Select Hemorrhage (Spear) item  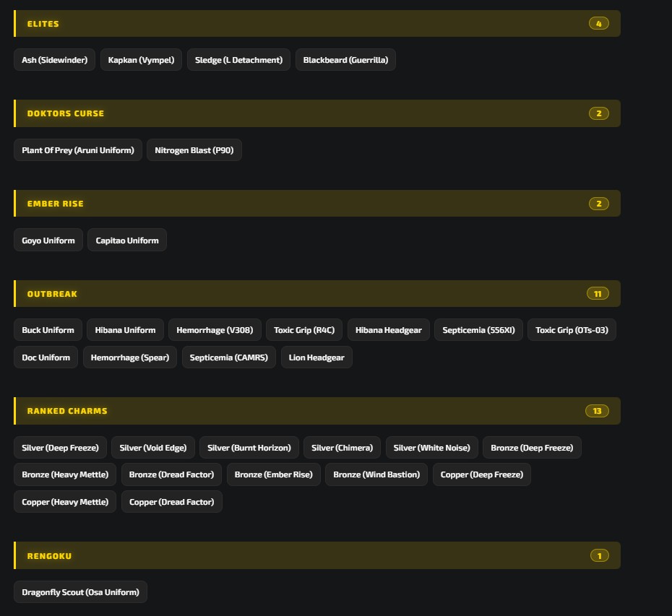[130, 357]
